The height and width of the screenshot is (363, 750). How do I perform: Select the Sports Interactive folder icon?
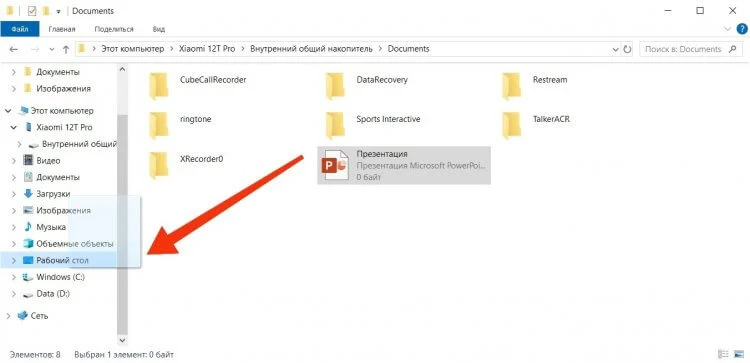(x=335, y=125)
